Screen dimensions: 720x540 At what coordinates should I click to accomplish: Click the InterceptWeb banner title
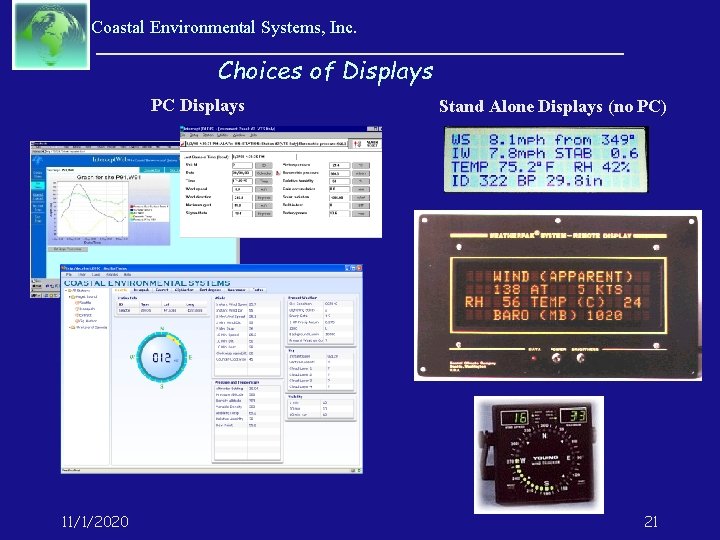(x=135, y=160)
